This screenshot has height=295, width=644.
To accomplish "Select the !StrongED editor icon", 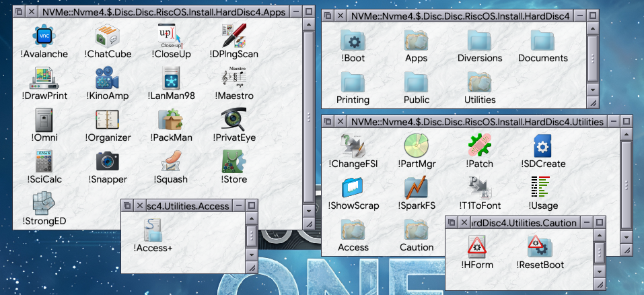I will pyautogui.click(x=44, y=203).
